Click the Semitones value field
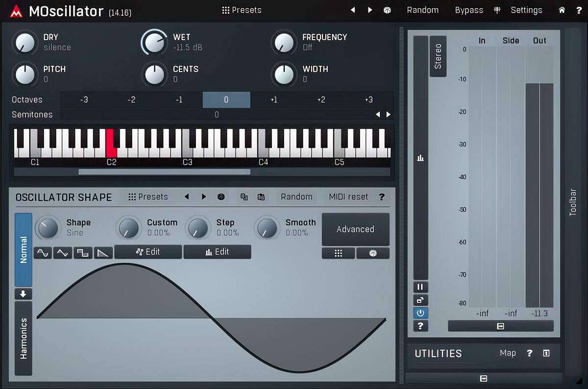Viewport: 588px width, 389px height. click(216, 114)
